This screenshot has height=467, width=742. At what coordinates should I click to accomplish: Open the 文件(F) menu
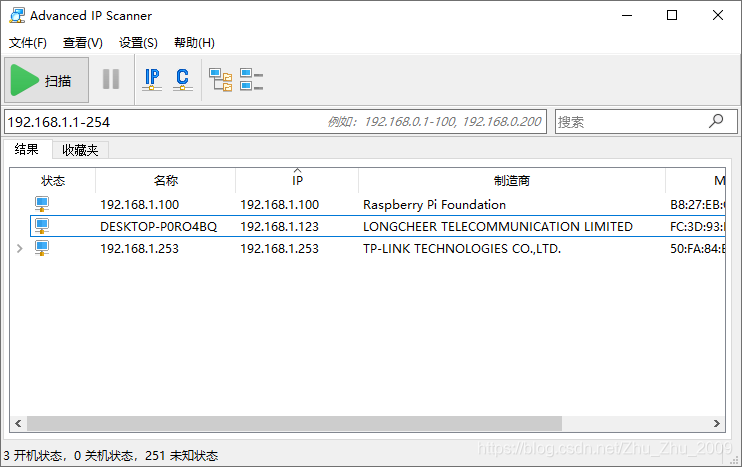coord(28,43)
